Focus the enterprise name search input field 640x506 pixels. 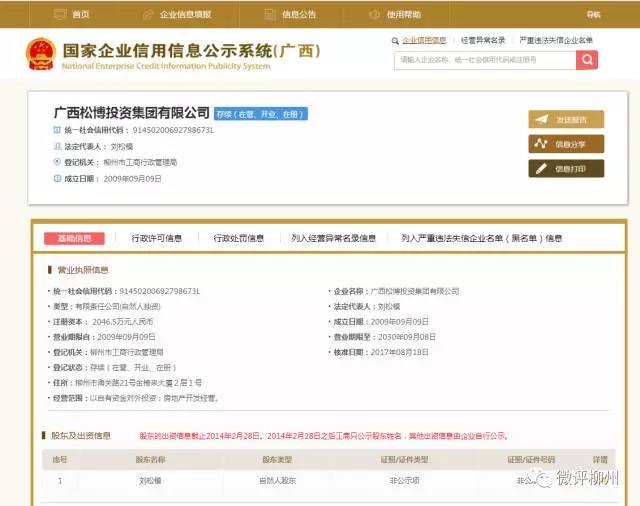click(x=485, y=60)
